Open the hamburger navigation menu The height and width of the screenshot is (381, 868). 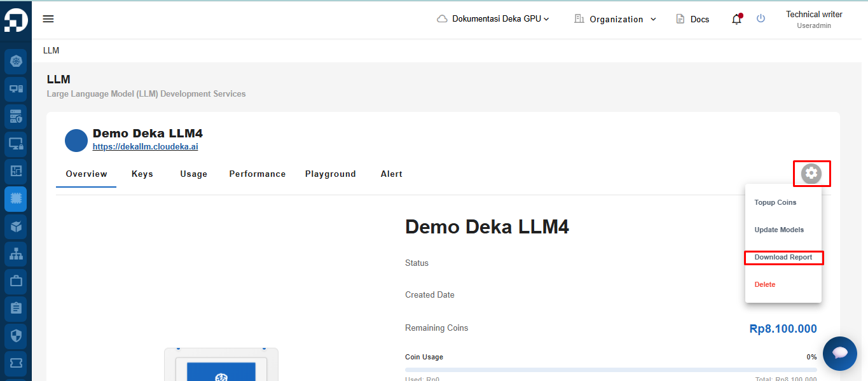[48, 19]
